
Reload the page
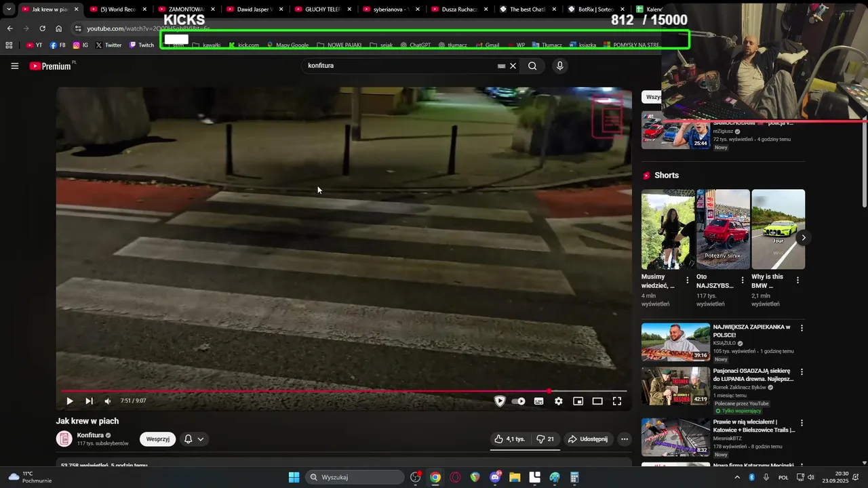[x=42, y=28]
